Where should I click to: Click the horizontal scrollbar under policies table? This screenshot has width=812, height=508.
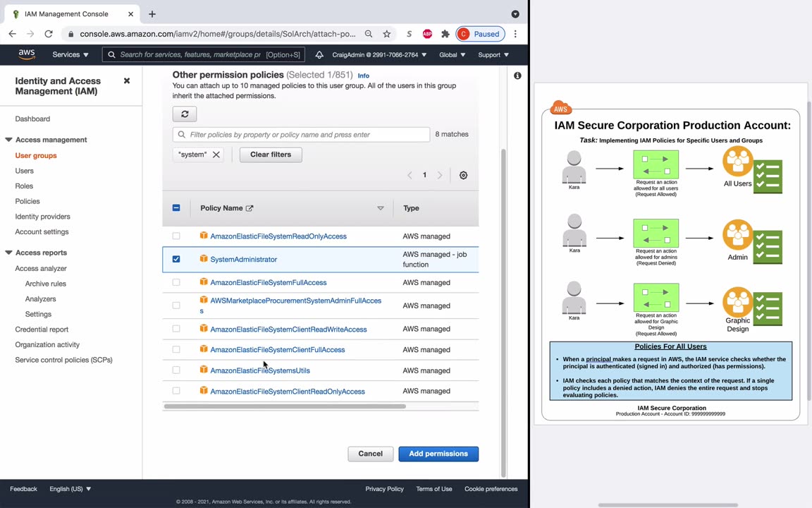(285, 406)
